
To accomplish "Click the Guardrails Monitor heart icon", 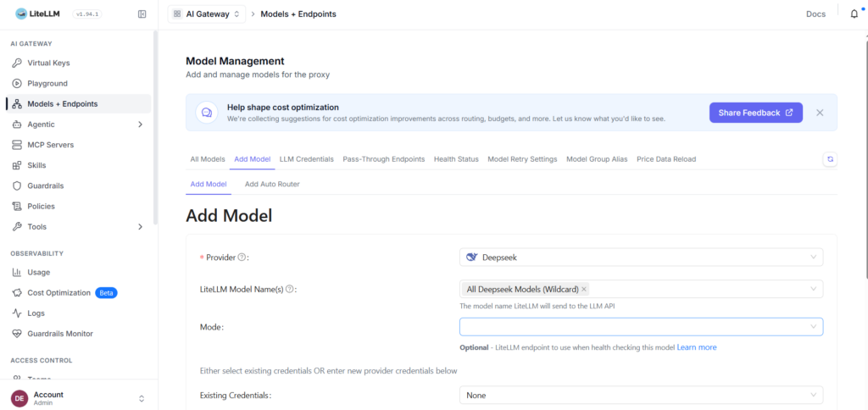I will pyautogui.click(x=17, y=334).
